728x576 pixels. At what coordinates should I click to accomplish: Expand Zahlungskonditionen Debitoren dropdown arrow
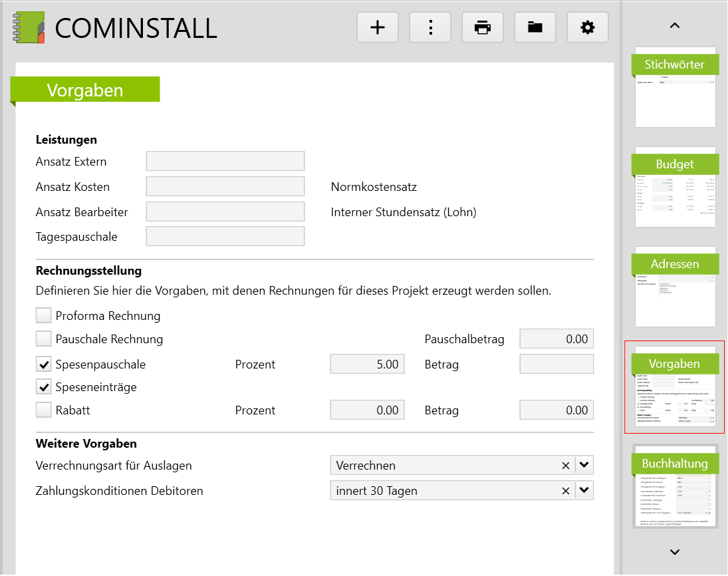(x=584, y=491)
